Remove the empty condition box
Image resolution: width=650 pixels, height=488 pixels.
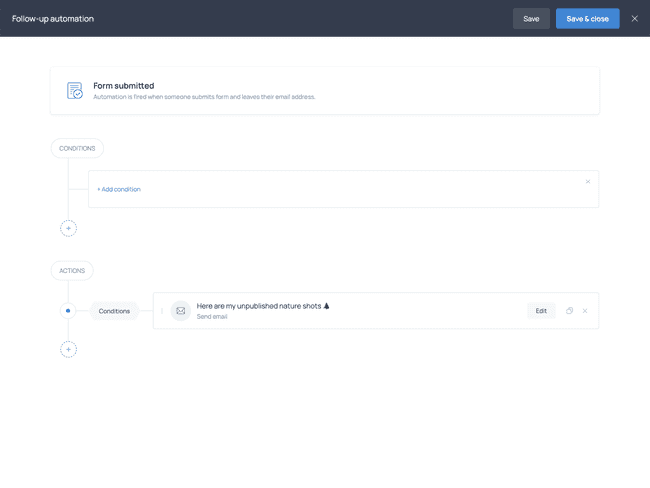tap(588, 182)
